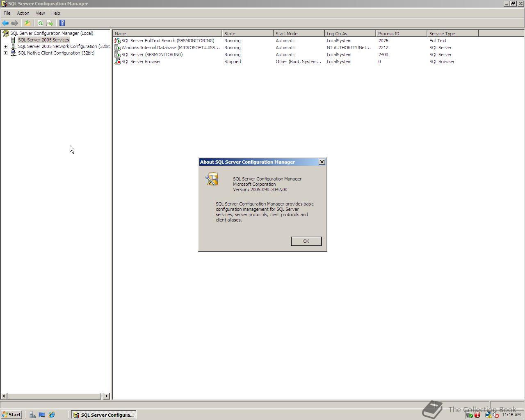
Task: Click process ID 2212 cell
Action: [383, 48]
